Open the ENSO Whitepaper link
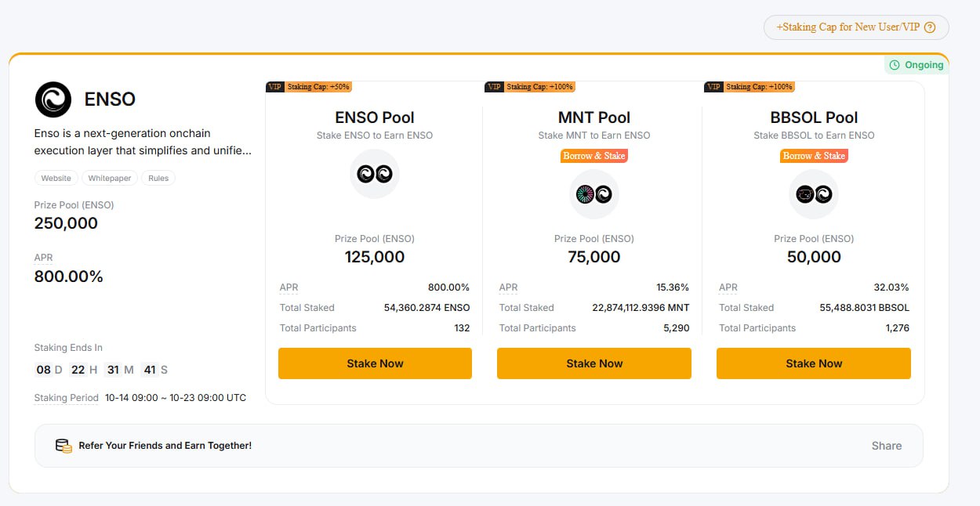980x506 pixels. (110, 179)
